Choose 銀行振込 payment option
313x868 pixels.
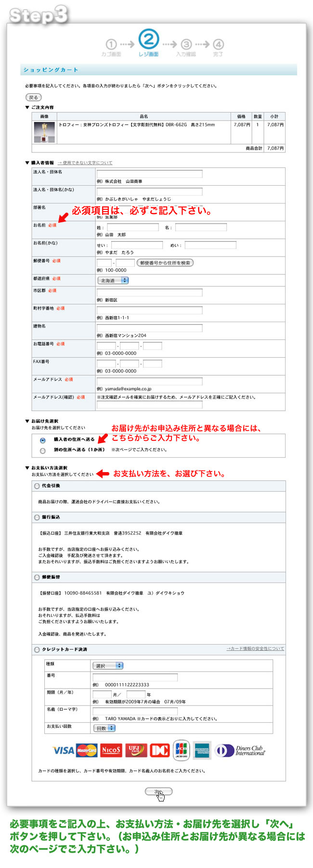[x=37, y=517]
